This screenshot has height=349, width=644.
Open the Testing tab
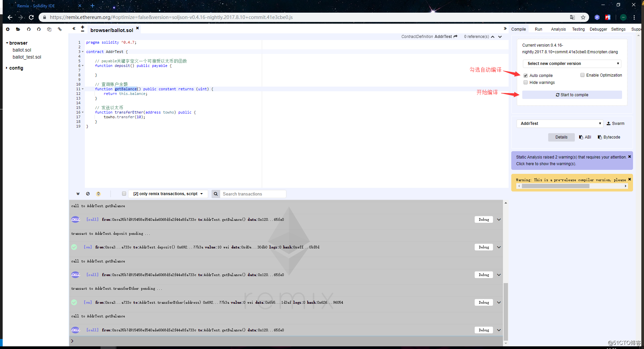pyautogui.click(x=578, y=29)
